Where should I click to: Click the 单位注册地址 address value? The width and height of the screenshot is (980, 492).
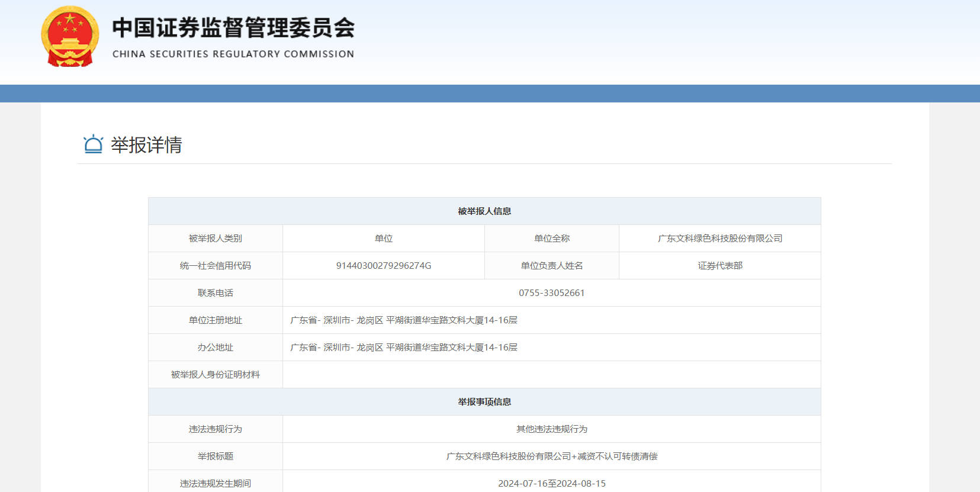click(x=403, y=320)
